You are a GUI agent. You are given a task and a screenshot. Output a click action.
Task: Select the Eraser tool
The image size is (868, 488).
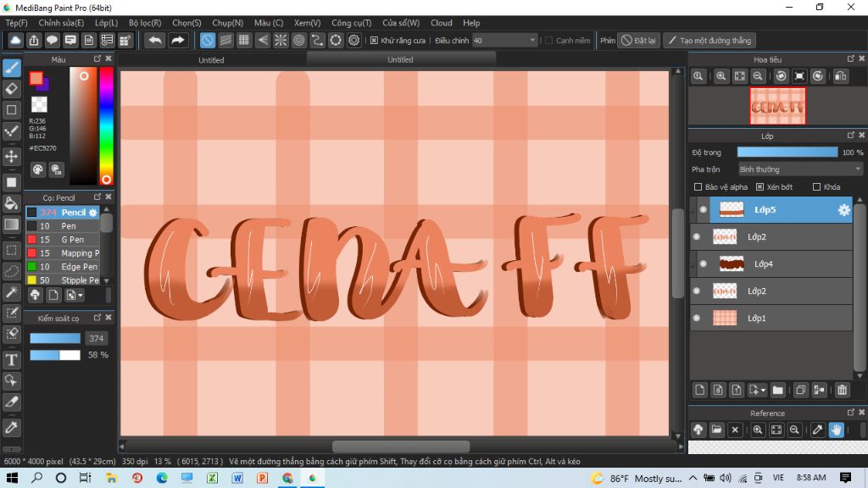(x=12, y=88)
